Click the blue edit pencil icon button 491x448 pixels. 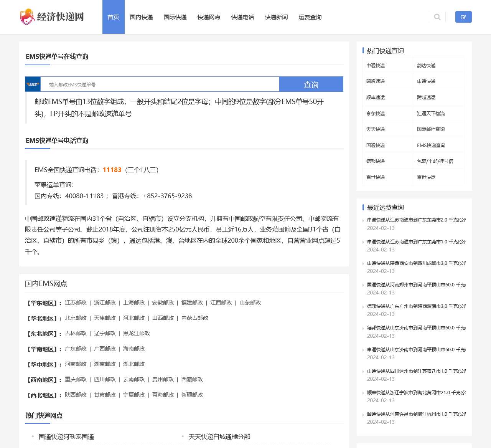coord(463,17)
